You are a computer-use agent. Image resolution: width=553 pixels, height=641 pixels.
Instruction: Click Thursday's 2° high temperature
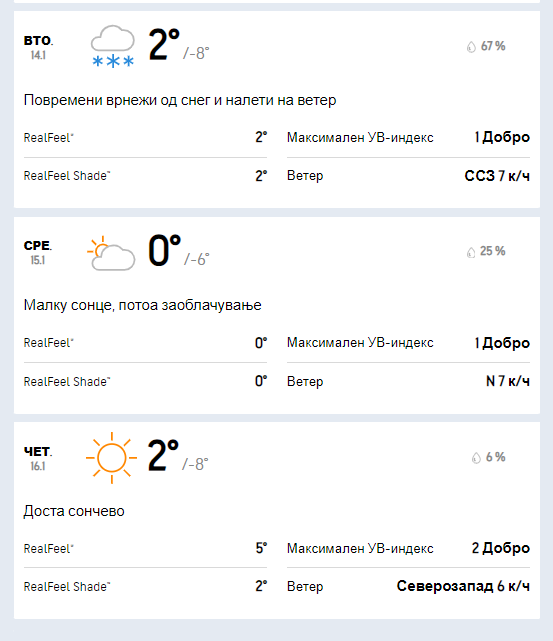point(163,455)
